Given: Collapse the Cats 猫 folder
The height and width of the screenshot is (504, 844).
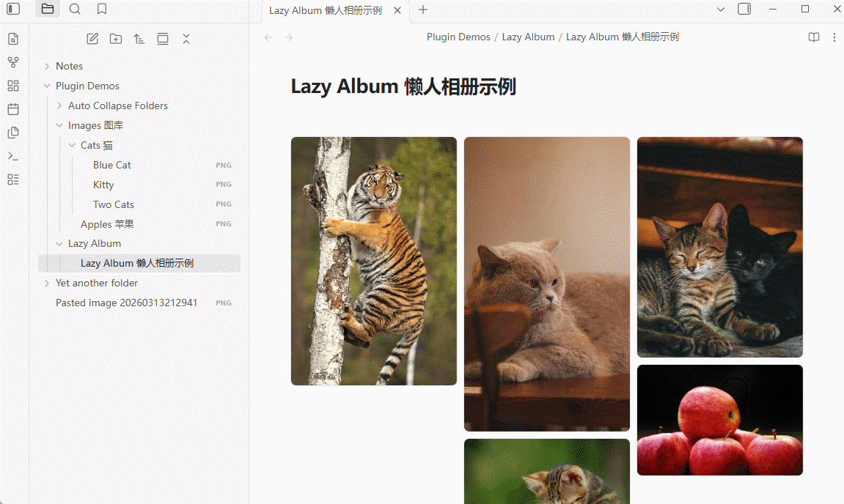Looking at the screenshot, I should pyautogui.click(x=72, y=145).
